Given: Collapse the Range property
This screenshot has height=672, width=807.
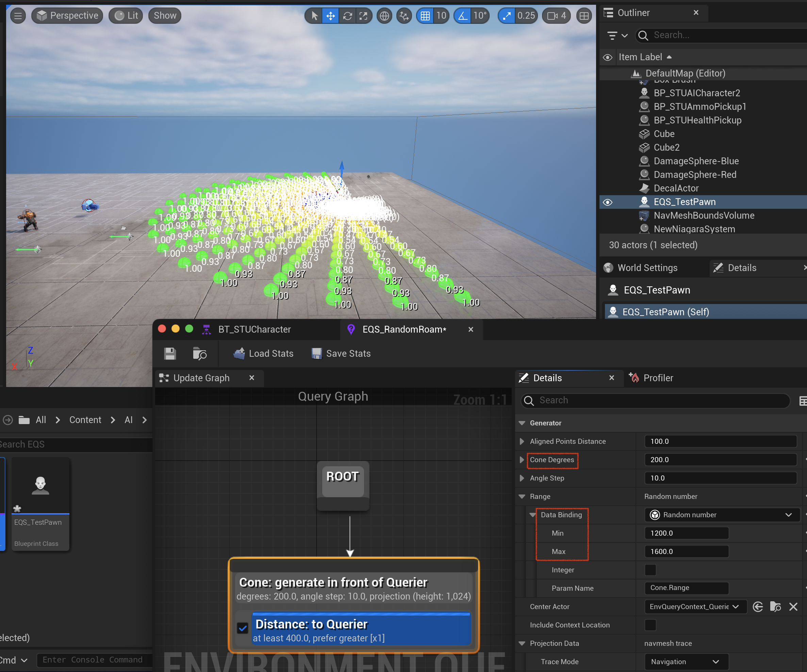Looking at the screenshot, I should [522, 497].
